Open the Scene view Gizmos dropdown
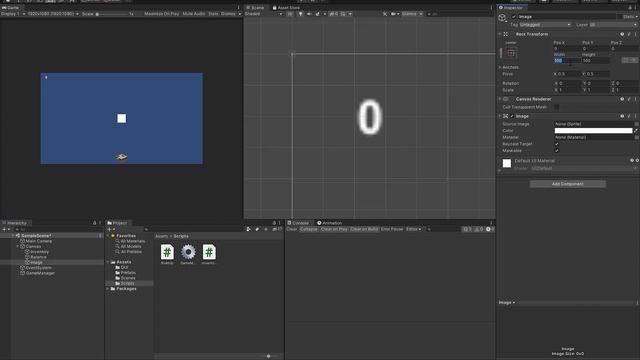Image resolution: width=640 pixels, height=360 pixels. [x=412, y=14]
